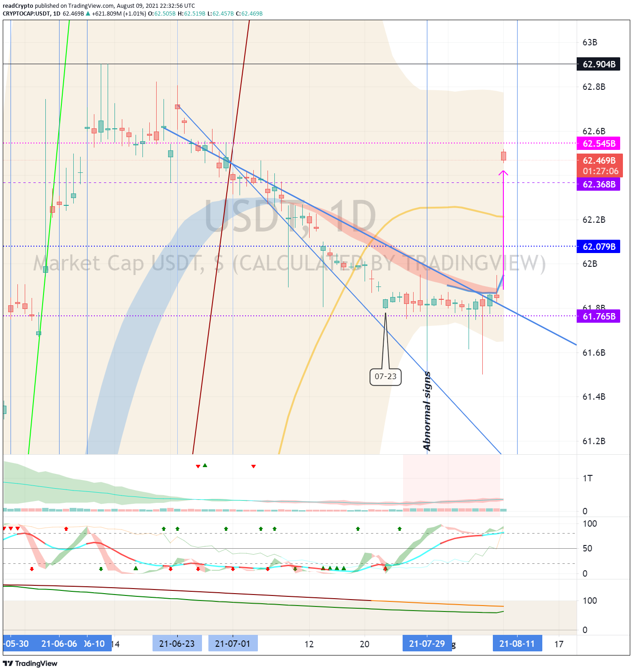Screen dimensions: 633x672
Task: Click the 62.2B price axis label
Action: coord(594,220)
